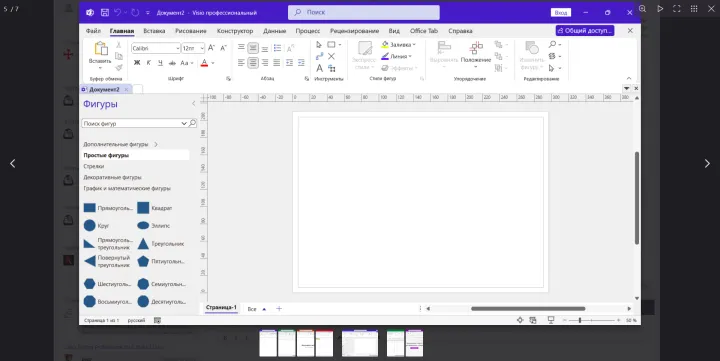
Task: Open the 12пт font size dropdown
Action: point(202,48)
